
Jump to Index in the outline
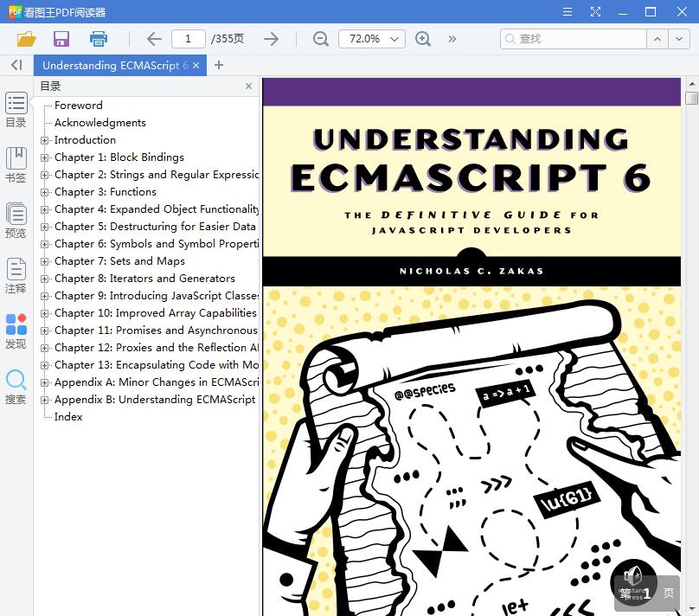pos(68,417)
